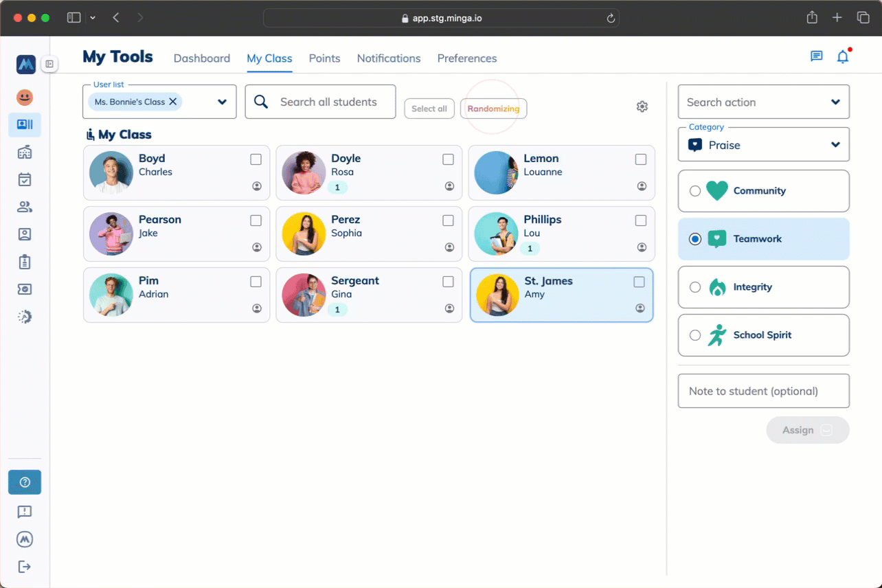Open Boyd Charles profile icon
Image resolution: width=882 pixels, height=588 pixels.
coord(257,186)
